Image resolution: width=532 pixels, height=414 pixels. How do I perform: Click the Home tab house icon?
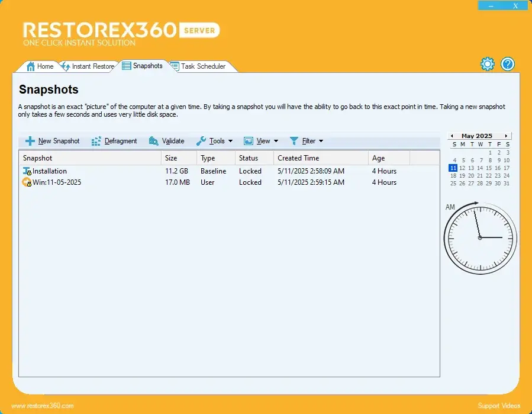(x=31, y=66)
